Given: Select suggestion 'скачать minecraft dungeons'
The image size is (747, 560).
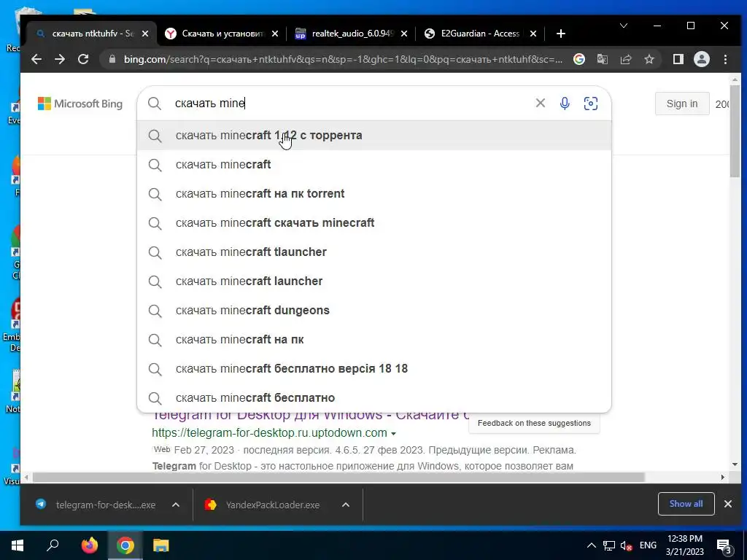Looking at the screenshot, I should click(x=374, y=311).
